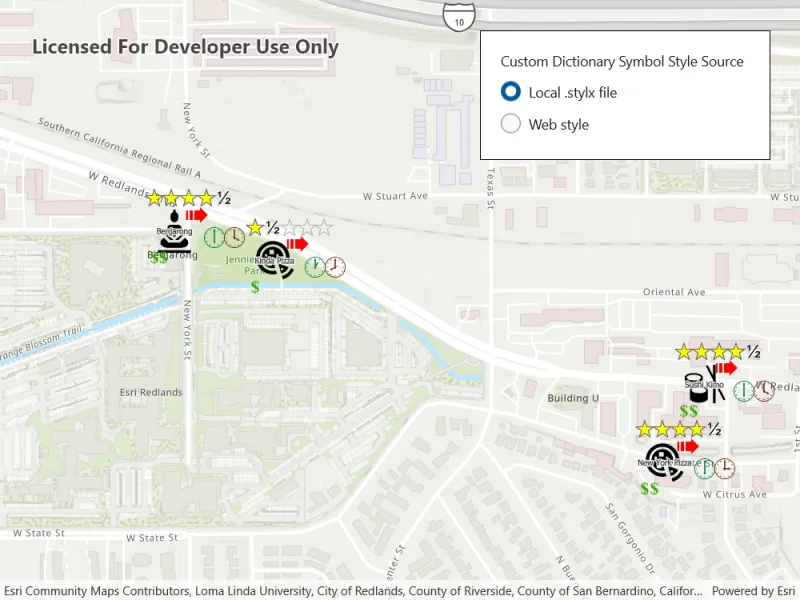
Task: Click Benjarong's star rating row
Action: tap(189, 197)
